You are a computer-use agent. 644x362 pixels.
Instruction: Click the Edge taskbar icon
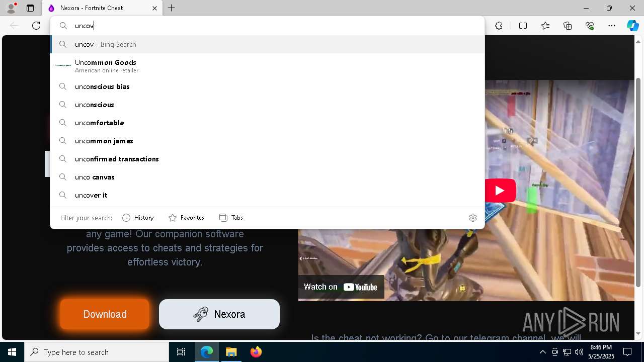point(207,352)
